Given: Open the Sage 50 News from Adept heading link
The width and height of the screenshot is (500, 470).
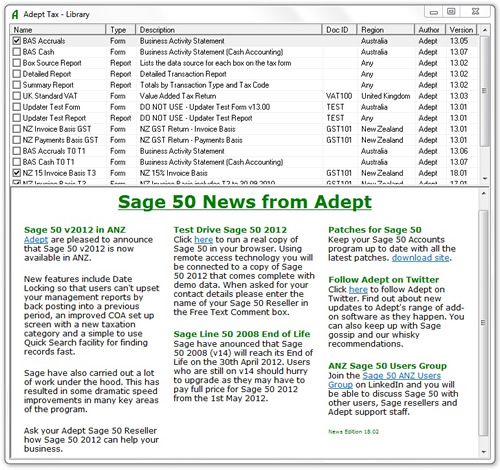Looking at the screenshot, I should tap(245, 202).
